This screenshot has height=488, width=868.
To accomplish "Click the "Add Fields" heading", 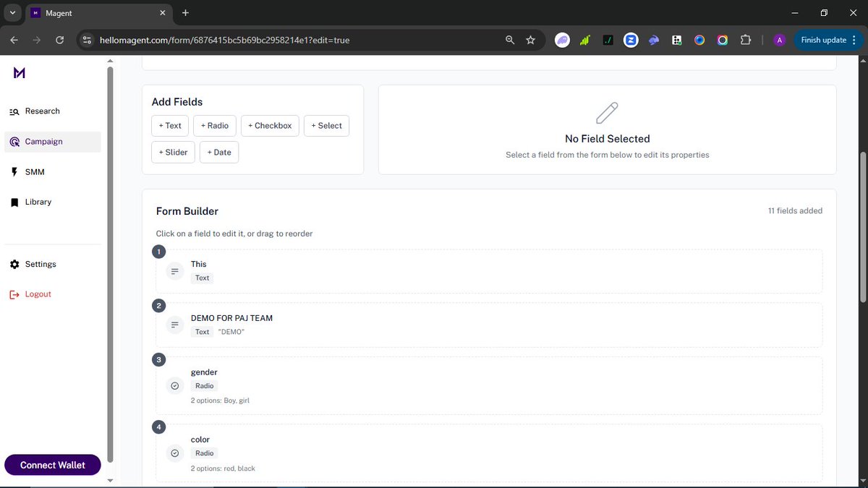I will pos(177,102).
